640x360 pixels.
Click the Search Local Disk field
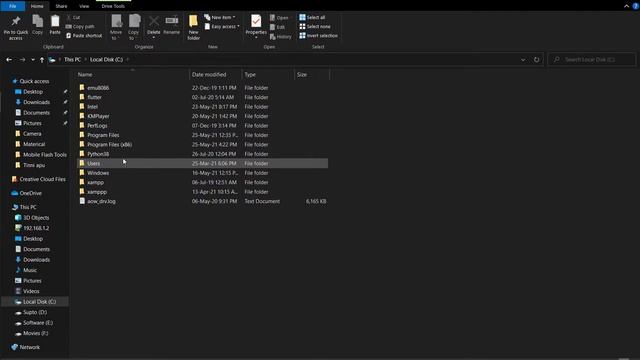592,60
